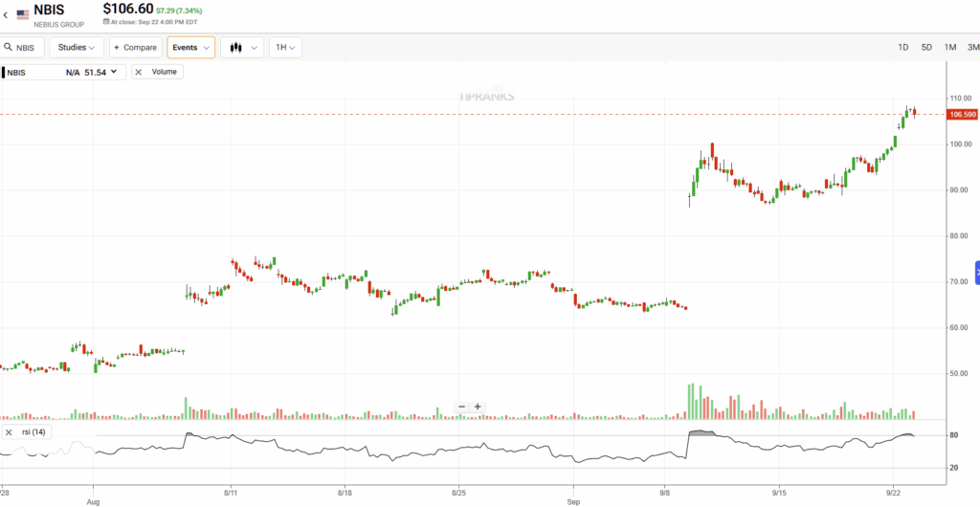Click the 8/25 date label on time axis
Screen dimensions: 980x507
coord(458,492)
